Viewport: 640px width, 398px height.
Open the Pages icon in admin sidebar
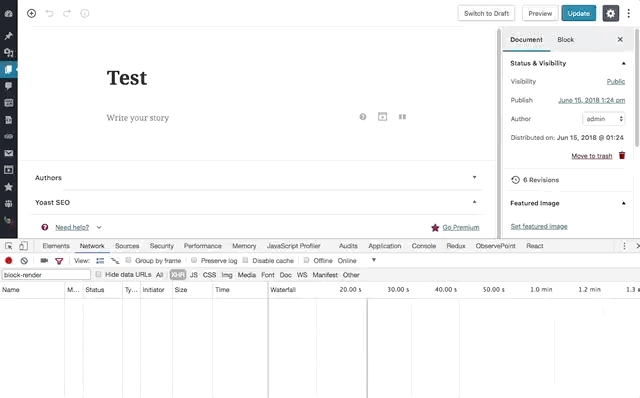(x=9, y=69)
